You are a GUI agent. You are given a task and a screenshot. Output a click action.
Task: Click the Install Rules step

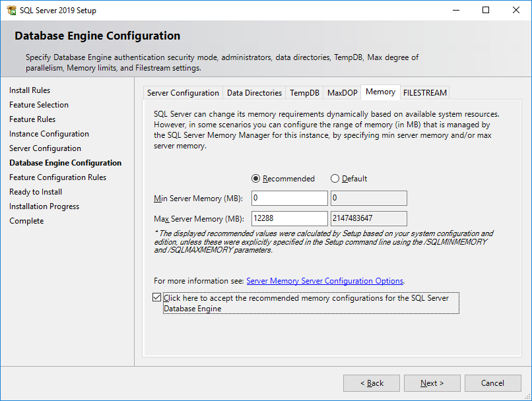[30, 90]
